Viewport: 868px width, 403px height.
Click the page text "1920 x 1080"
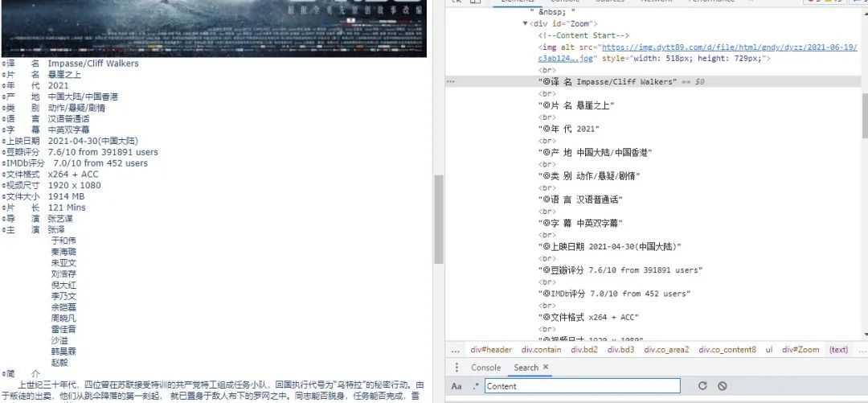74,185
